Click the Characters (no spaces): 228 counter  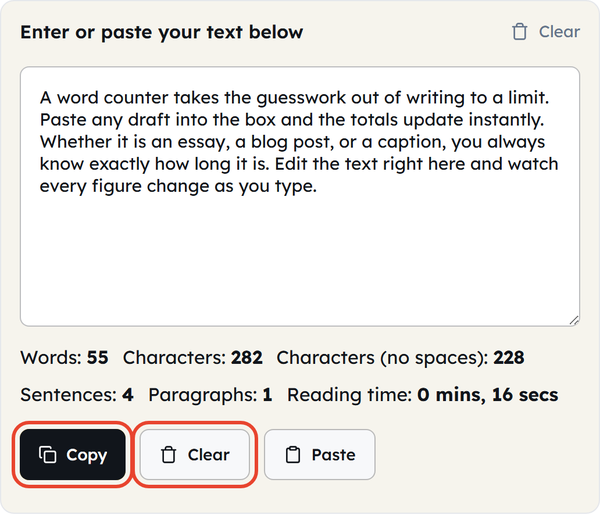click(400, 358)
